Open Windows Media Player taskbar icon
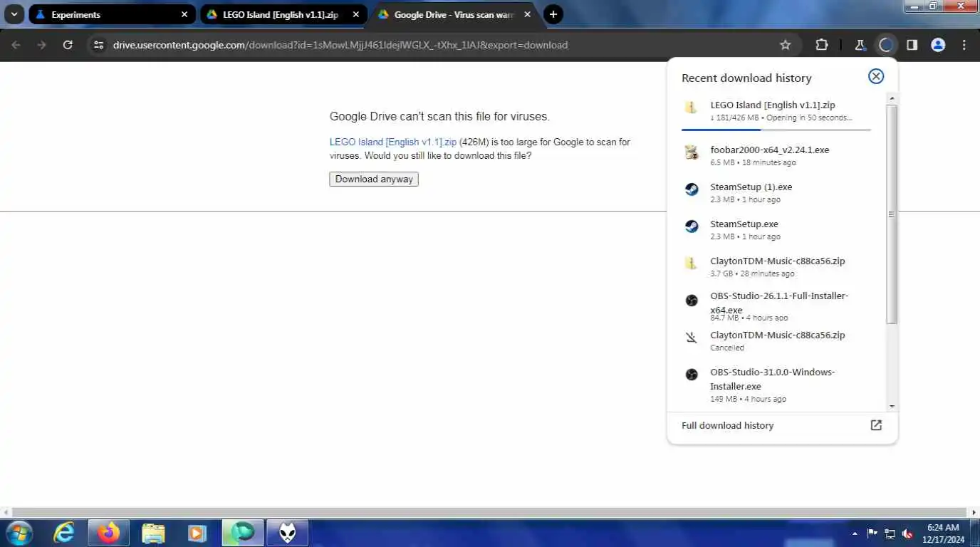 coord(197,533)
